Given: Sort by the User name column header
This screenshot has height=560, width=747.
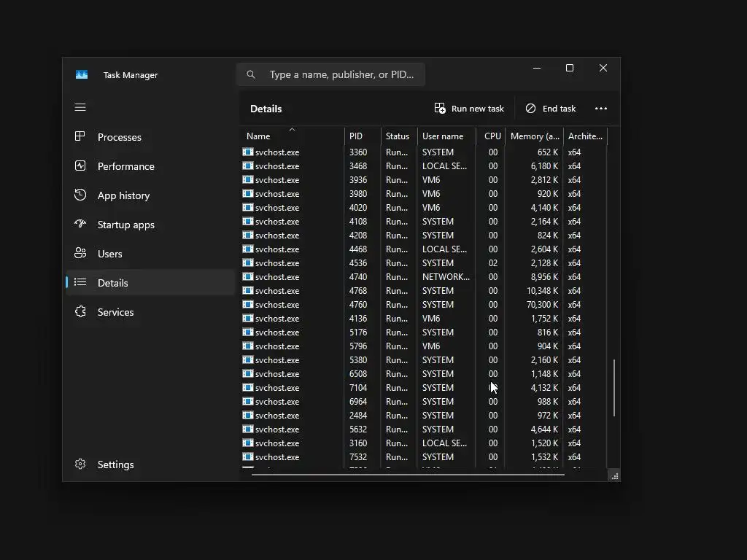Looking at the screenshot, I should tap(447, 136).
